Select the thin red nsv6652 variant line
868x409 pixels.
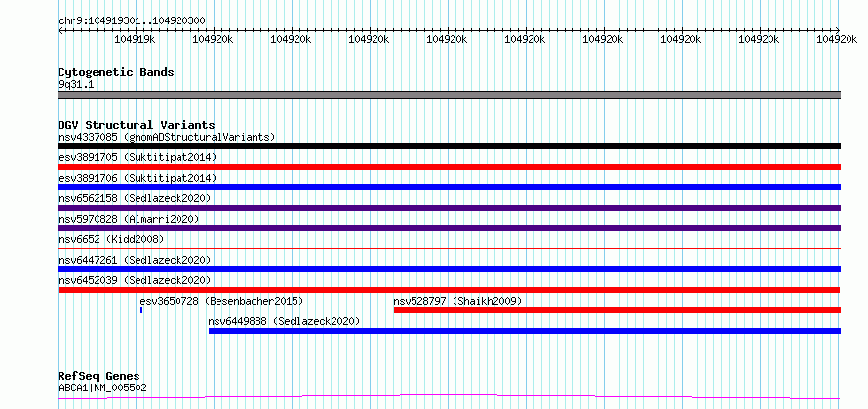pyautogui.click(x=449, y=248)
